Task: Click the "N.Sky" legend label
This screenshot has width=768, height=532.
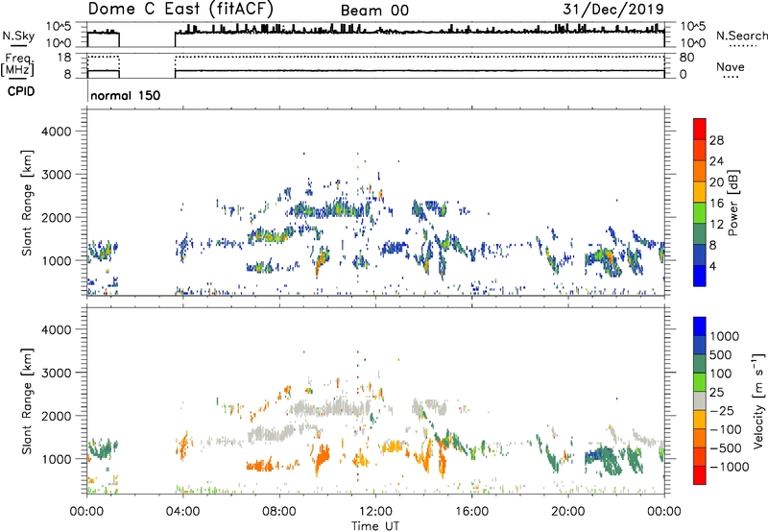Action: point(18,36)
